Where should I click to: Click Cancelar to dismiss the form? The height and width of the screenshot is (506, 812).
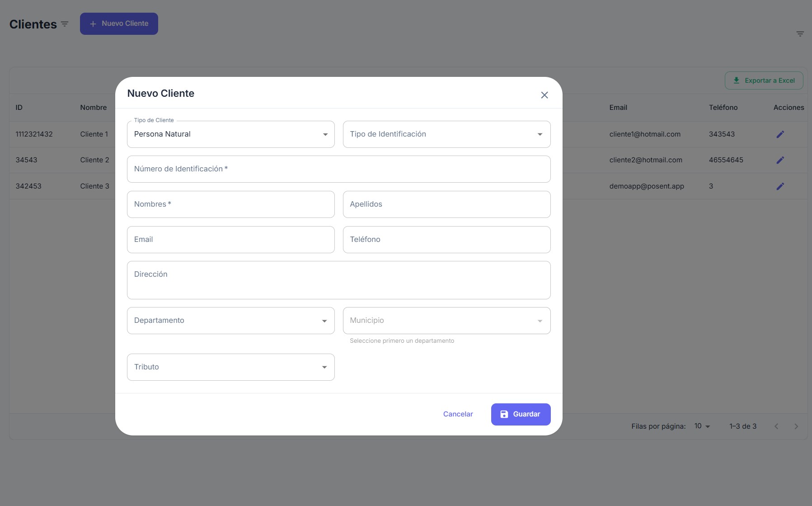458,414
